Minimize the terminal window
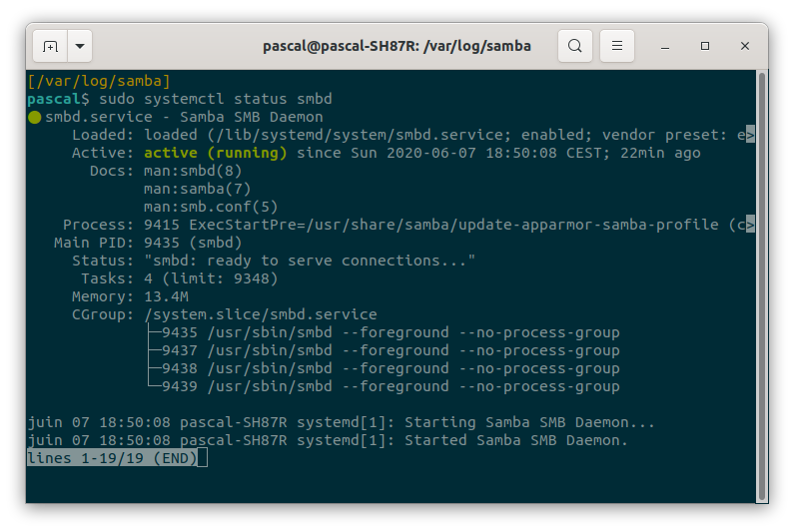Screen dimensions: 794x532 [665, 47]
